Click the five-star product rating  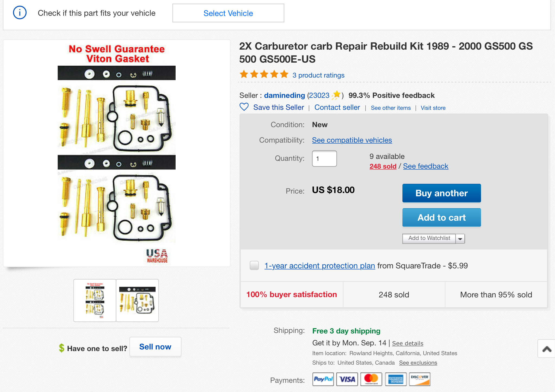point(264,74)
